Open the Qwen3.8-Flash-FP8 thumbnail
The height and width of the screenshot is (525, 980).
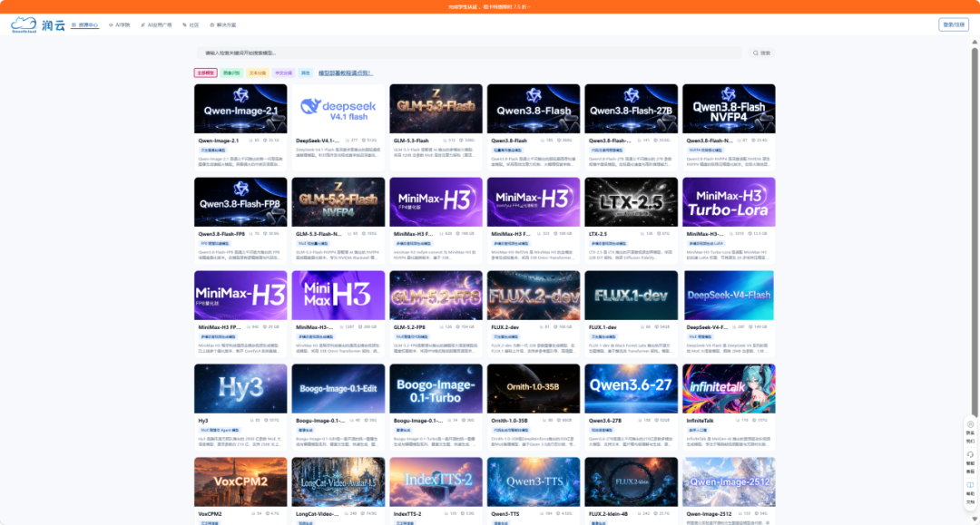(x=240, y=201)
